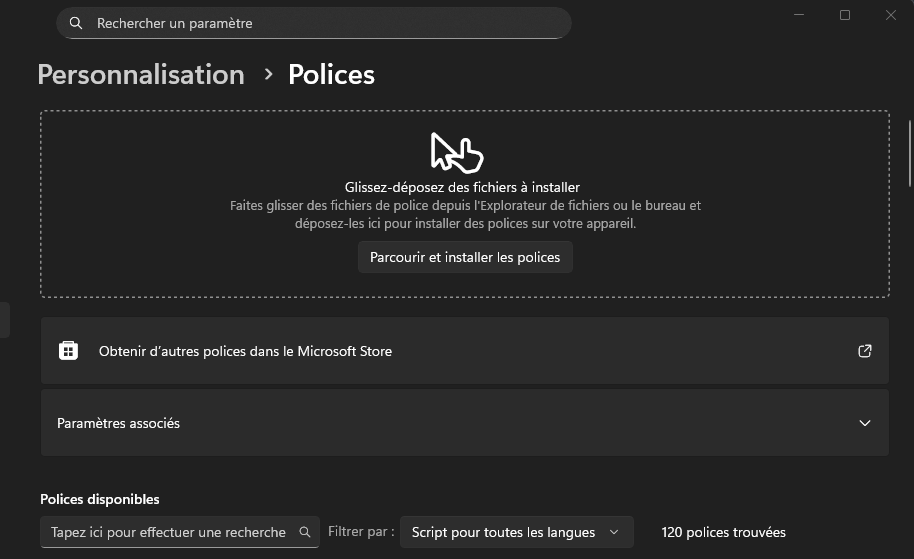The height and width of the screenshot is (559, 914).
Task: Focus the Rechercher un paramètre search field
Action: (320, 23)
